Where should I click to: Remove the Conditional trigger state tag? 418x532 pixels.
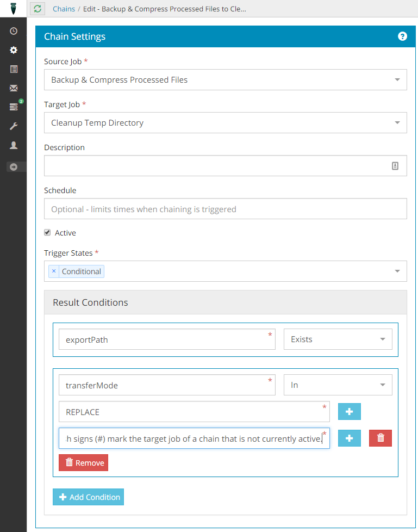pyautogui.click(x=54, y=271)
